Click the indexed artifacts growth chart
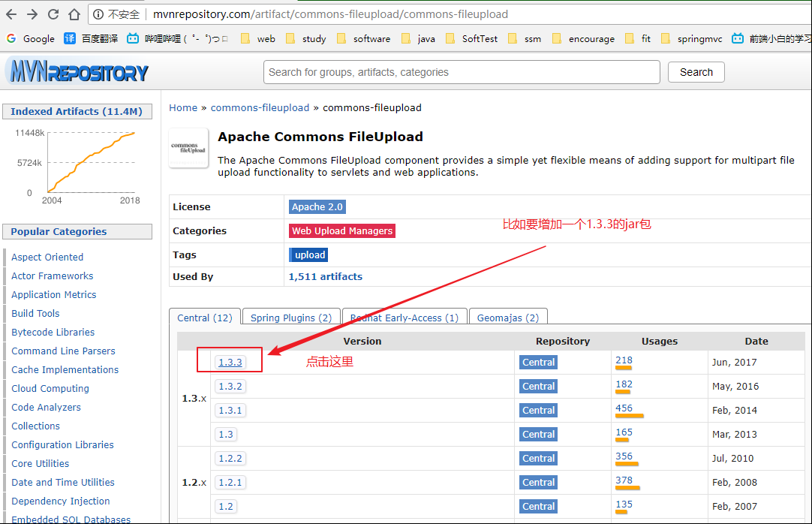The height and width of the screenshot is (524, 812). point(78,166)
